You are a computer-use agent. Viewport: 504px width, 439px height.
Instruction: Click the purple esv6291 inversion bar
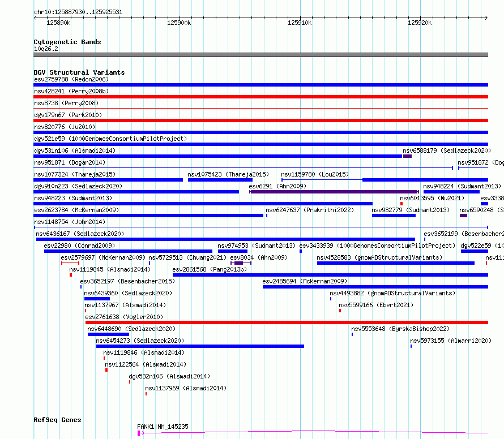coord(334,192)
